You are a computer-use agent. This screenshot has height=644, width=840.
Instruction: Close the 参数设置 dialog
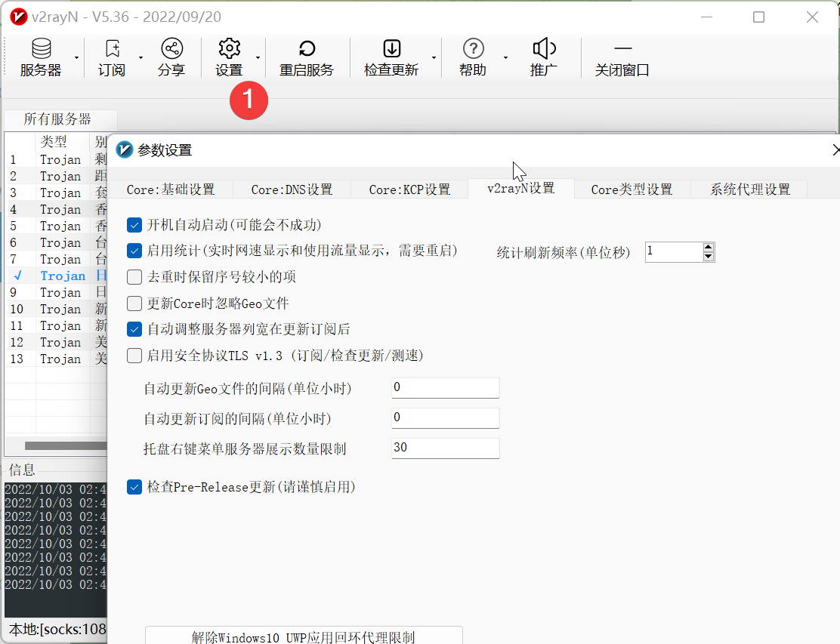[x=835, y=150]
